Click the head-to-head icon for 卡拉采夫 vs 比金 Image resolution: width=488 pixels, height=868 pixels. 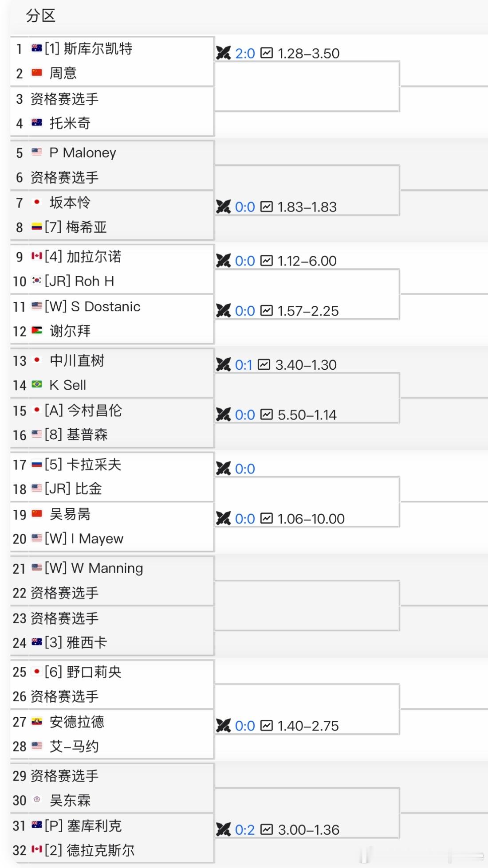point(224,469)
